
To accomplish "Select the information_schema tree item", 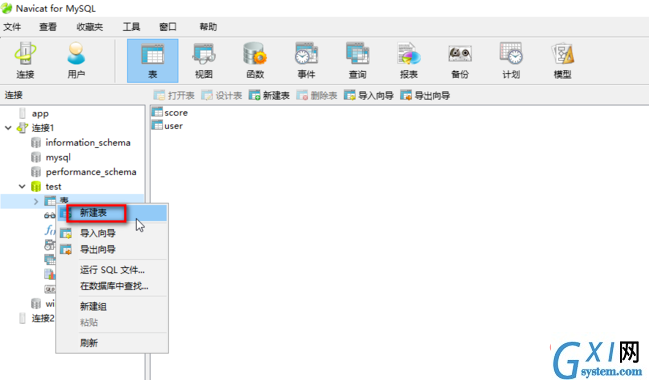I will click(88, 143).
